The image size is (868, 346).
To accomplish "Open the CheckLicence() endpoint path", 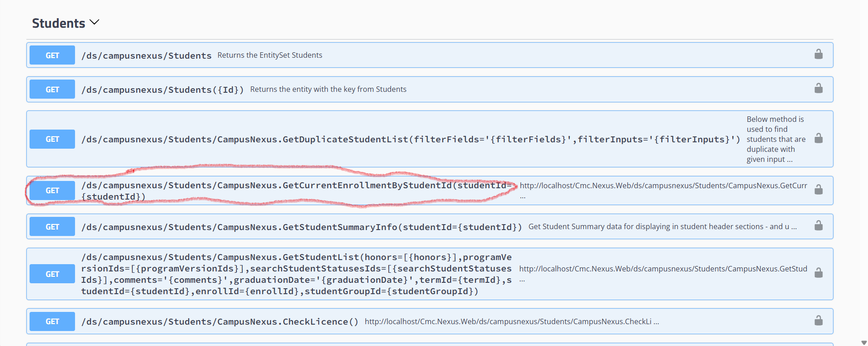I will pyautogui.click(x=220, y=322).
